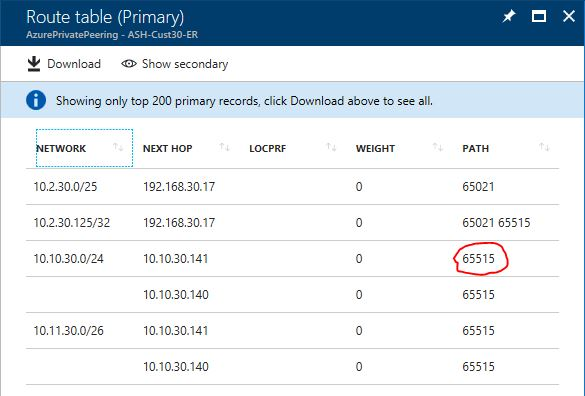Select network 10.11.30.0/26 cell
This screenshot has height=396, width=585.
[69, 331]
